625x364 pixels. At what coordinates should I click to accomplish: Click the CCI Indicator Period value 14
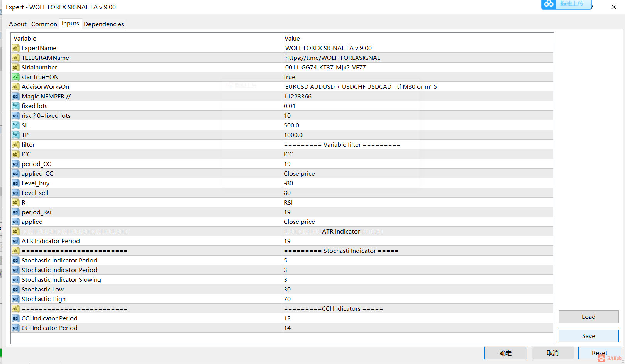pos(287,328)
